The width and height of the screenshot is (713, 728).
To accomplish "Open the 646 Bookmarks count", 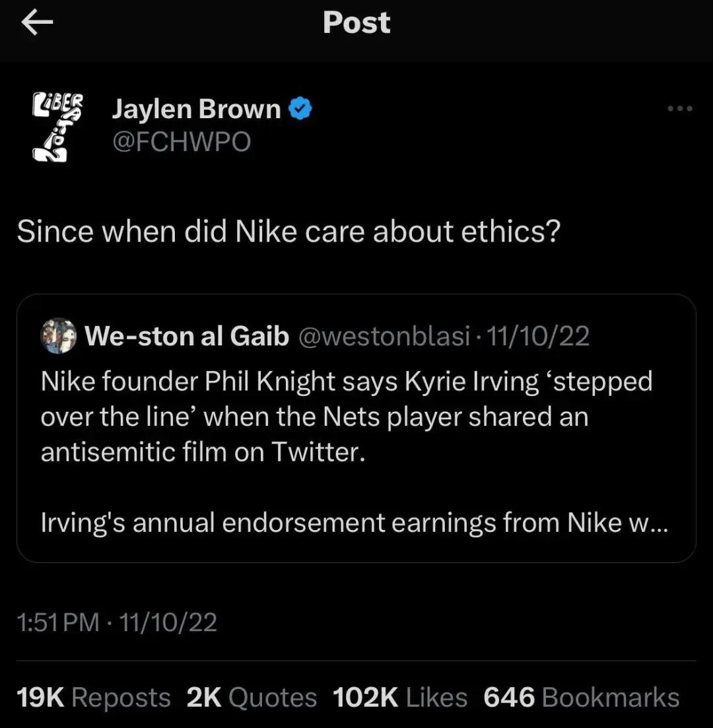I will coord(581,698).
